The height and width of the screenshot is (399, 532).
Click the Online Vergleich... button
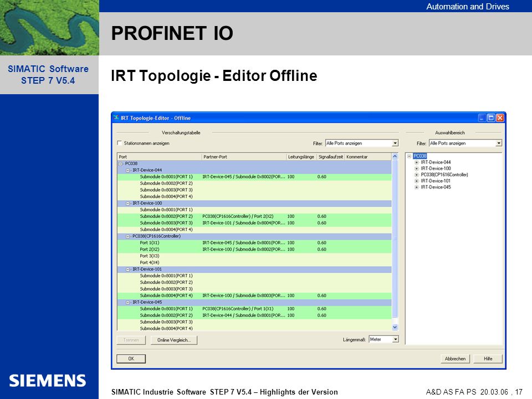(173, 340)
